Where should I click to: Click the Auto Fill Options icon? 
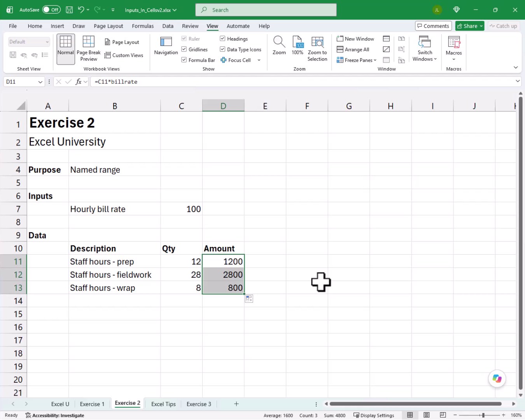click(249, 299)
